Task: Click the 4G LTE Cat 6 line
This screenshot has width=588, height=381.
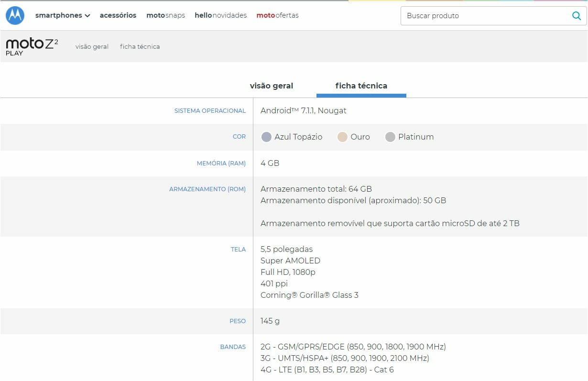Action: [327, 370]
